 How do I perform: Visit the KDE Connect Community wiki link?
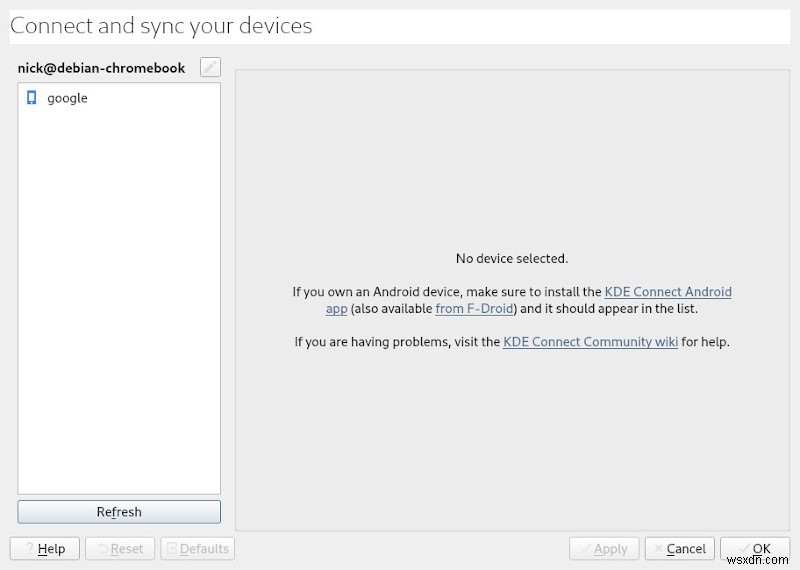click(x=590, y=342)
